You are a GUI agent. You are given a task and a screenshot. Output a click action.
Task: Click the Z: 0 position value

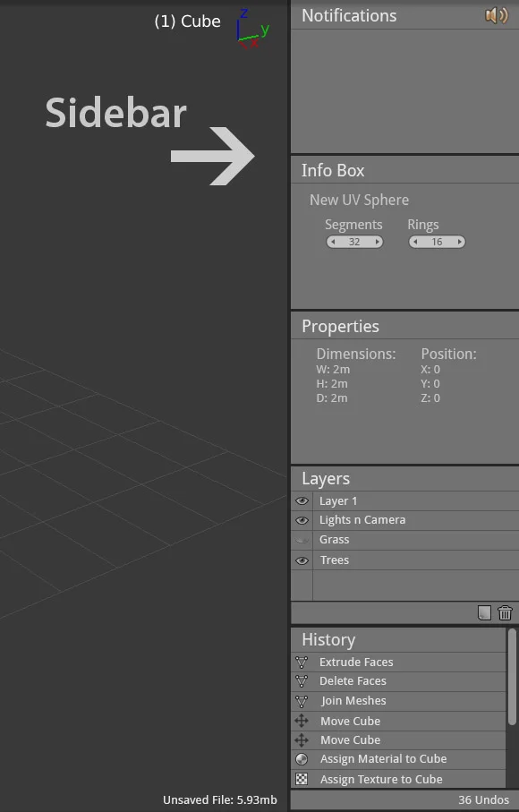430,398
